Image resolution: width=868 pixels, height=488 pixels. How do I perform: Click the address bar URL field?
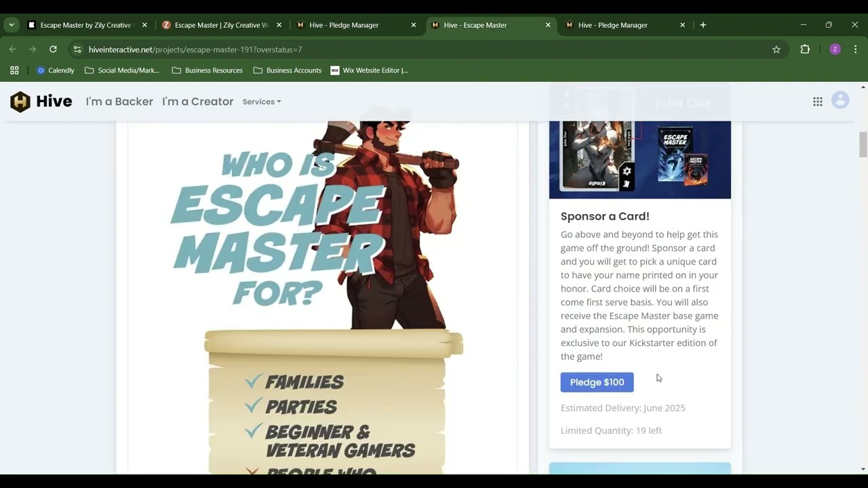coord(427,49)
